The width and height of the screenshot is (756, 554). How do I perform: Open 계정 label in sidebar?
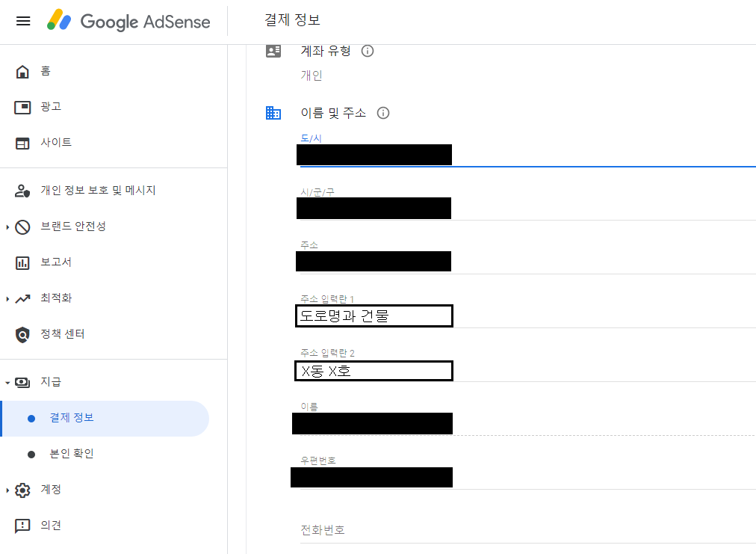coord(51,490)
